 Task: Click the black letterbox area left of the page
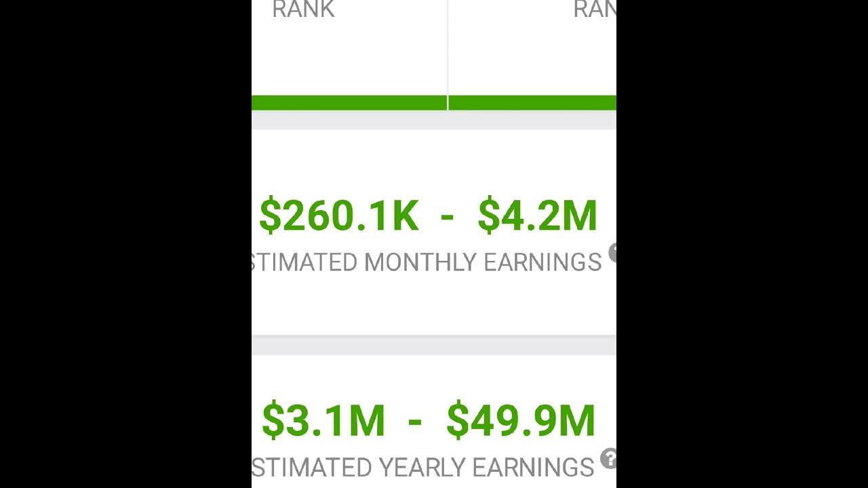(x=125, y=244)
